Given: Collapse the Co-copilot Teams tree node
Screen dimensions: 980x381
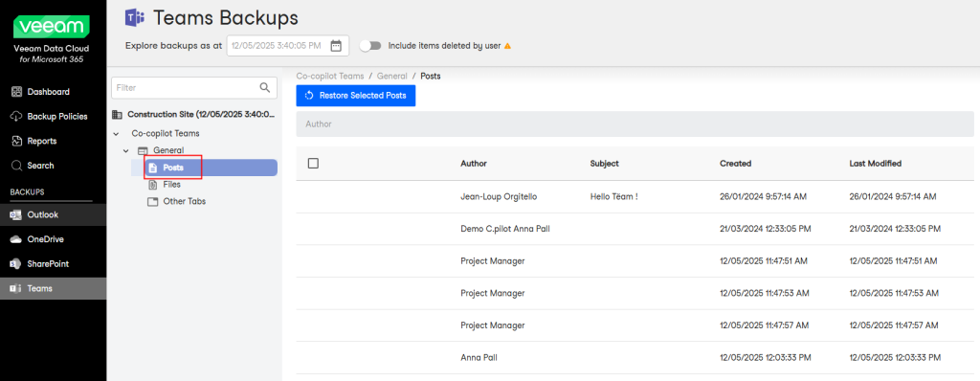Looking at the screenshot, I should click(116, 134).
